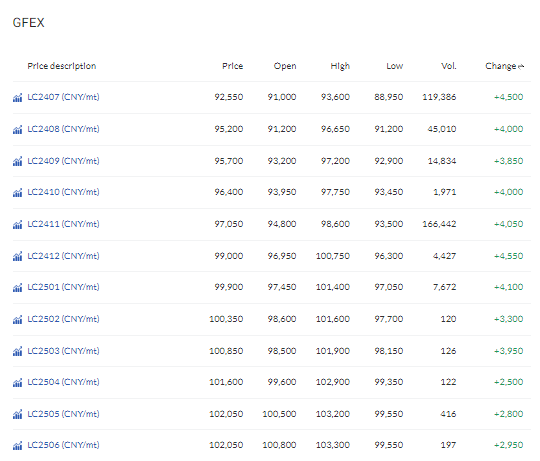
Task: Select LC2407 price 92,550
Action: point(229,97)
